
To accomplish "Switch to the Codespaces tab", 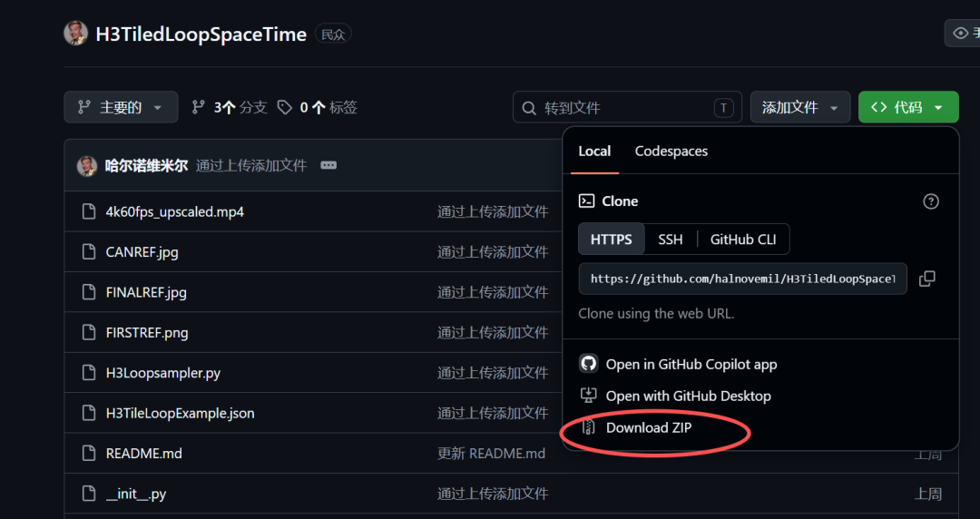I will point(671,152).
